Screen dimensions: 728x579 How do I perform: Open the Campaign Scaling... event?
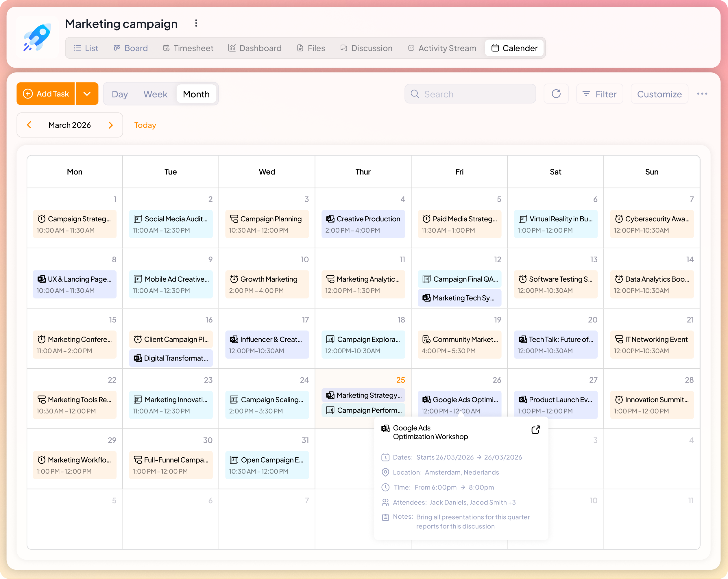(267, 404)
